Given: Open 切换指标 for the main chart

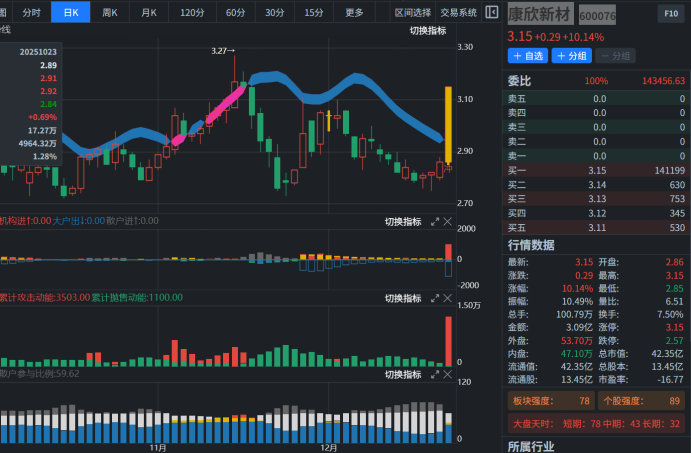Looking at the screenshot, I should pos(427,31).
